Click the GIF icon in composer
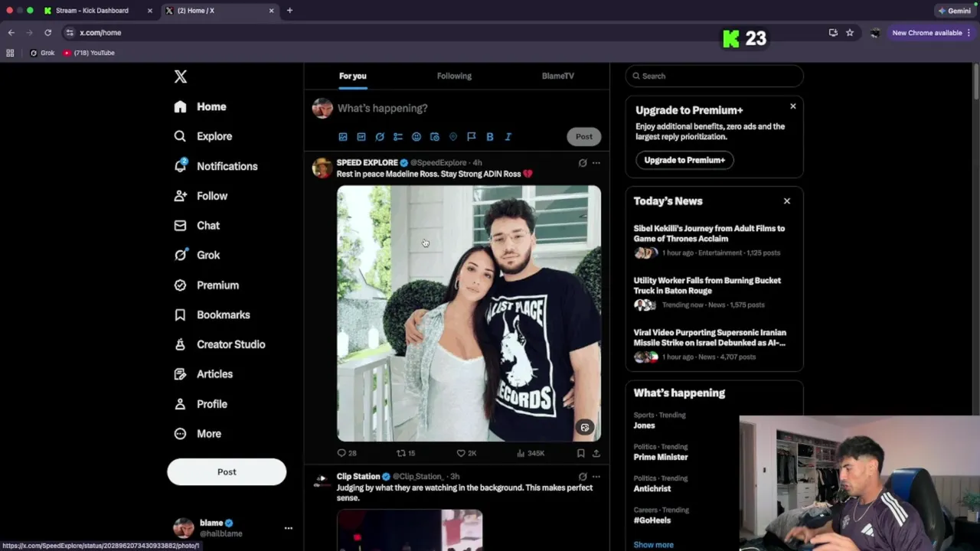The height and width of the screenshot is (551, 980). [x=361, y=137]
